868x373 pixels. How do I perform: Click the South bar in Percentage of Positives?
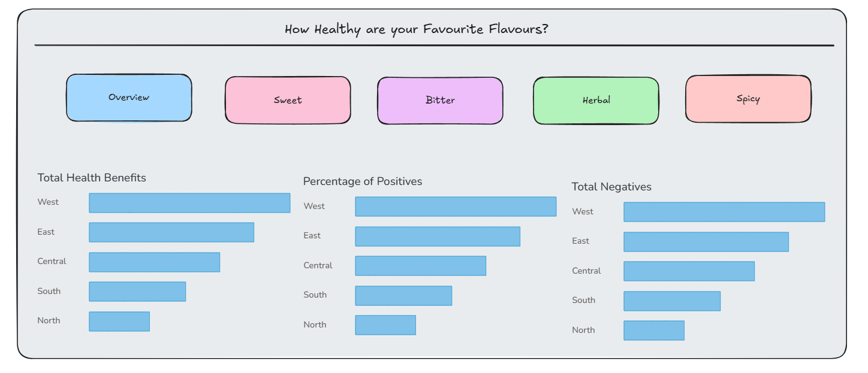pyautogui.click(x=403, y=295)
